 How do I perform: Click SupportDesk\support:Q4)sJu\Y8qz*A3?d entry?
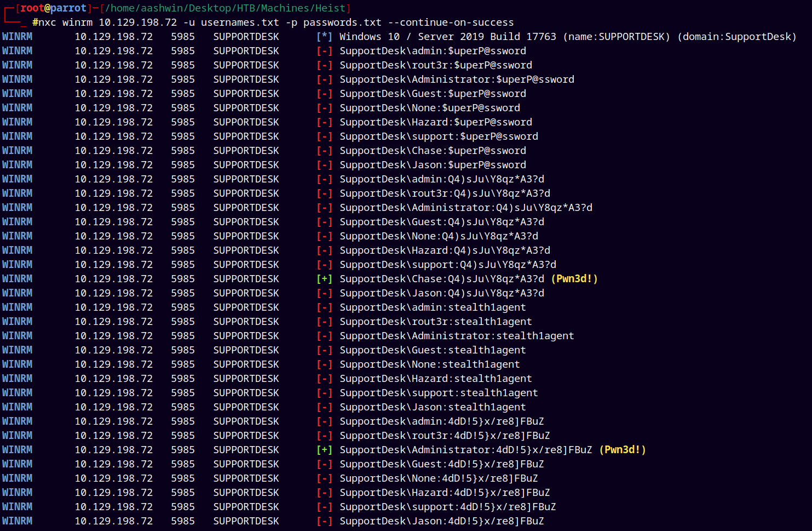point(448,265)
